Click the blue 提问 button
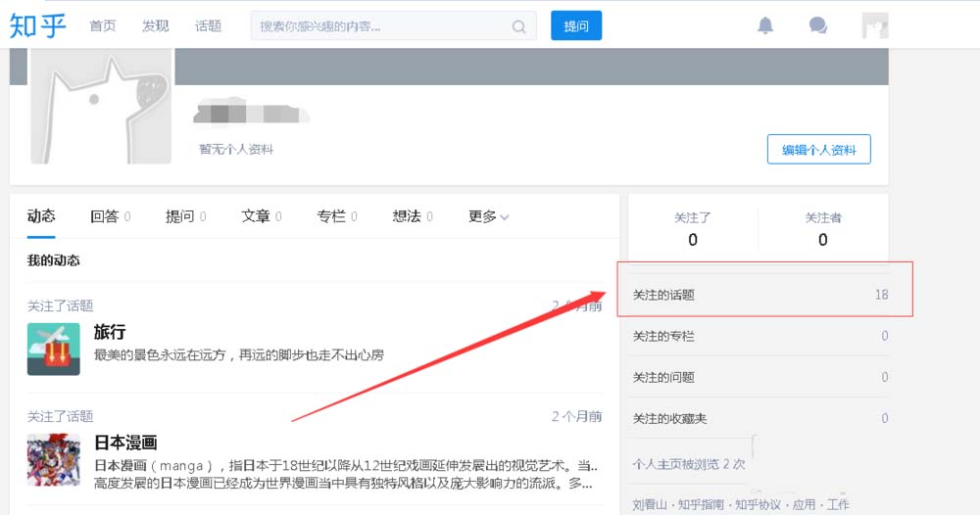Viewport: 980px width, 515px height. pyautogui.click(x=576, y=25)
